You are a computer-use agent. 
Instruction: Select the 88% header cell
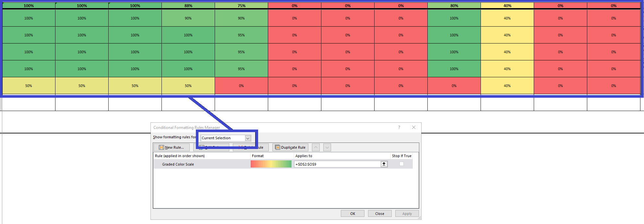tap(188, 6)
